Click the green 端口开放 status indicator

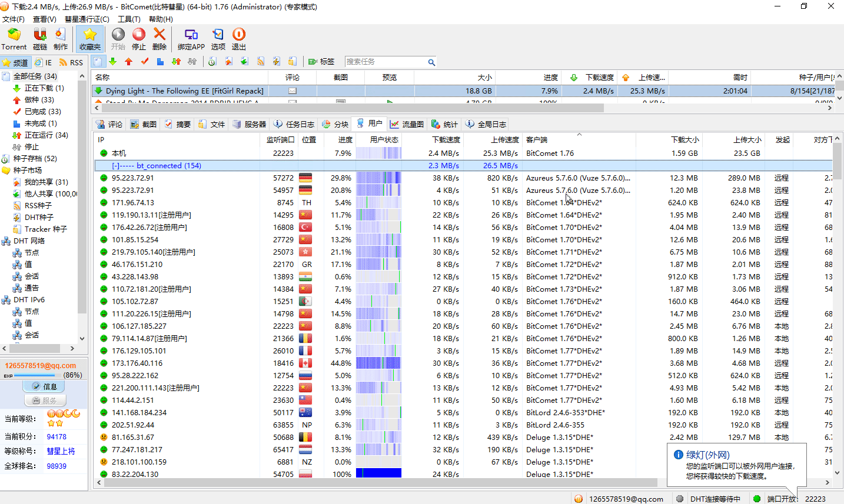757,499
